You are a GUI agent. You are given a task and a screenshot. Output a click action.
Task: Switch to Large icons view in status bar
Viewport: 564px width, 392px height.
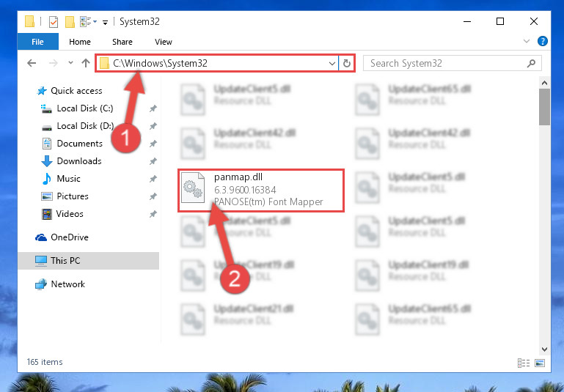click(540, 363)
